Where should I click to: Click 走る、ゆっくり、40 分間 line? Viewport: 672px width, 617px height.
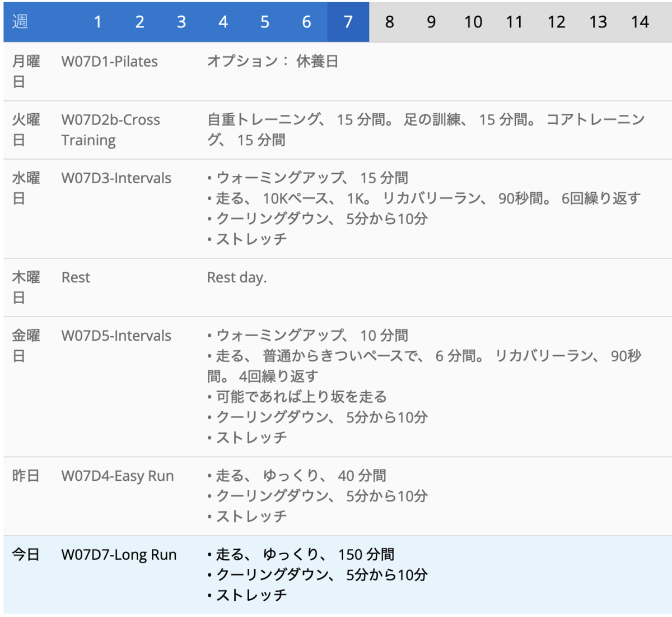(x=297, y=476)
